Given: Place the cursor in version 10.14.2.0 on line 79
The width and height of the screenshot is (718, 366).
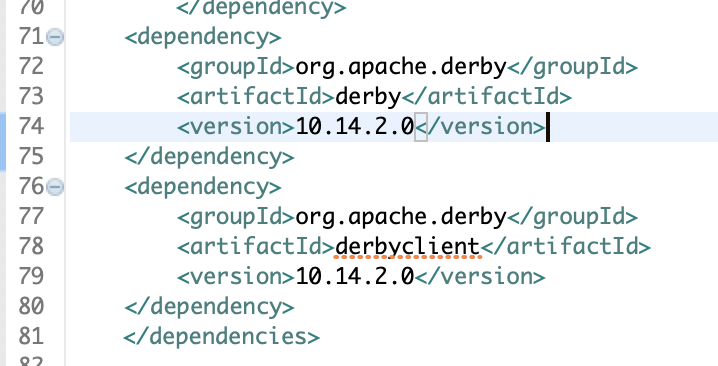Looking at the screenshot, I should pyautogui.click(x=355, y=277).
